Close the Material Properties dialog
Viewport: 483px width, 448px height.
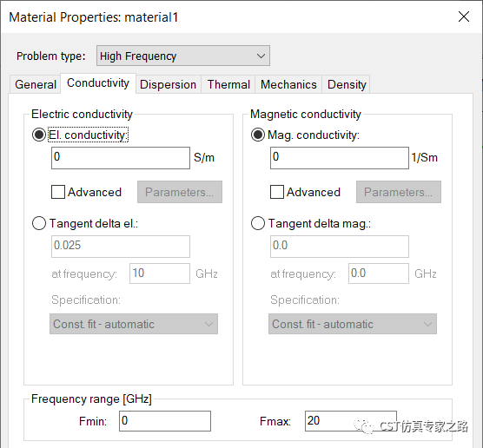(x=464, y=16)
